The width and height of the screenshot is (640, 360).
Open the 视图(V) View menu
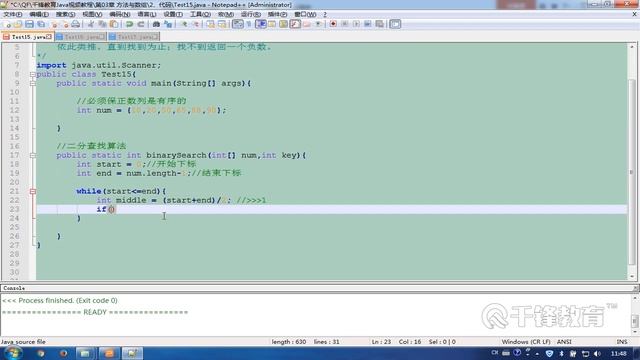tap(92, 14)
